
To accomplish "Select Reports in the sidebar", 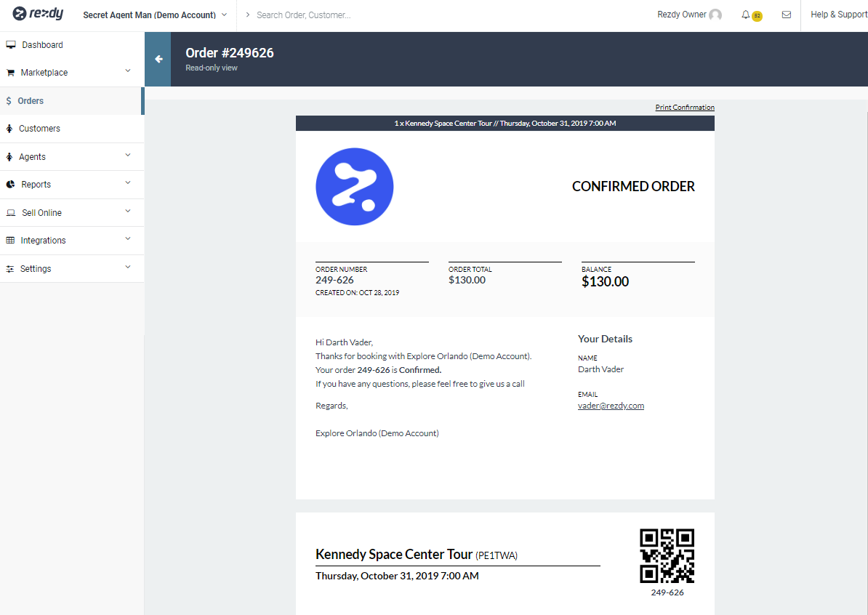I will pos(72,185).
